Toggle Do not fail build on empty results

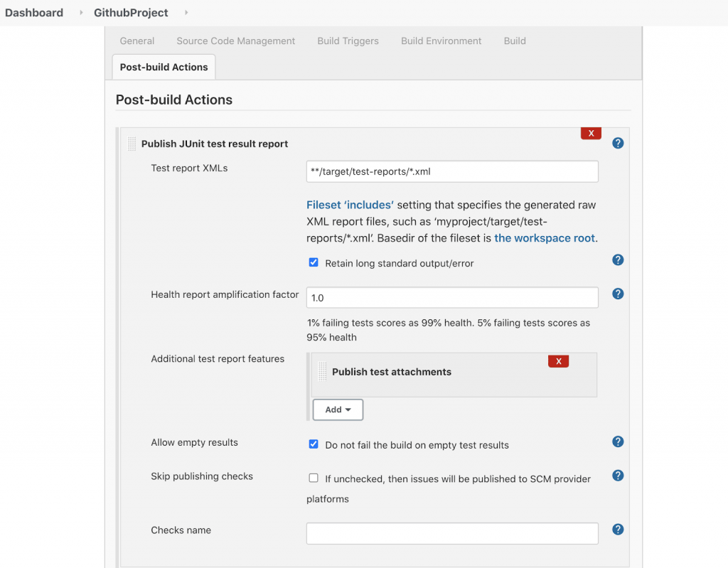point(314,444)
